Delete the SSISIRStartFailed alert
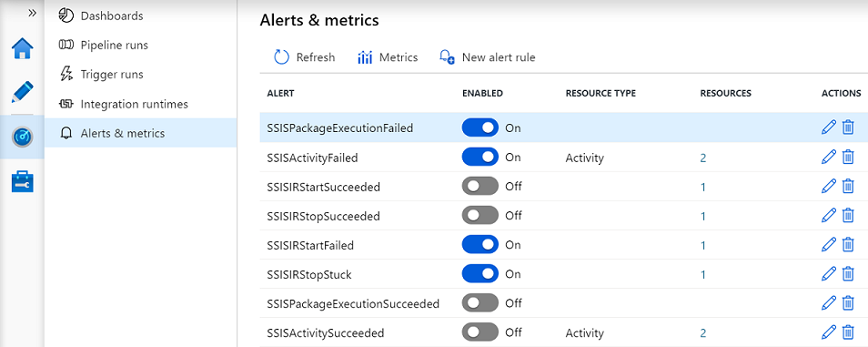The width and height of the screenshot is (868, 347). 847,244
